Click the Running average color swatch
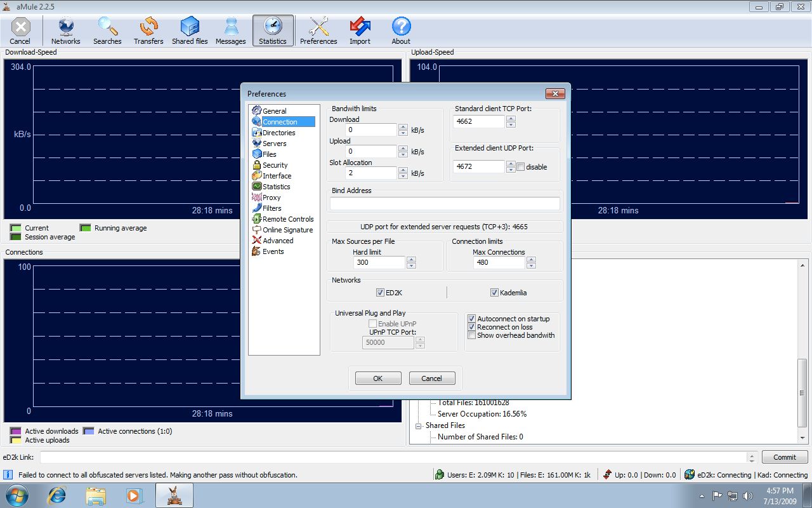812x508 pixels. point(85,227)
